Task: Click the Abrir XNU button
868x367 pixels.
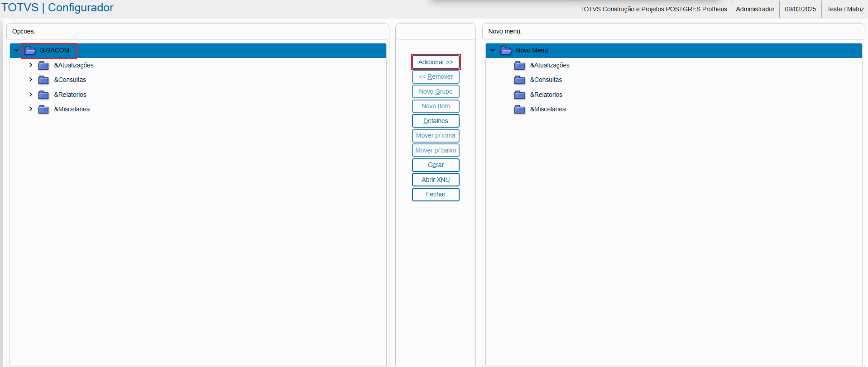Action: point(436,180)
